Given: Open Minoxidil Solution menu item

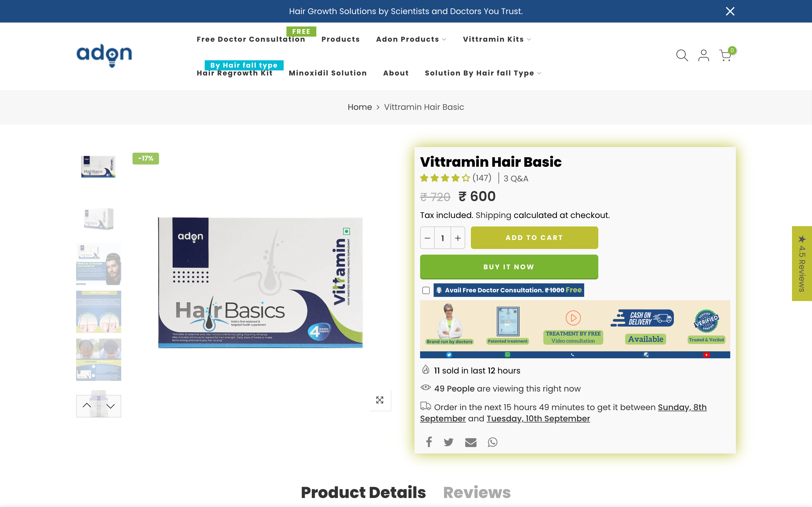Looking at the screenshot, I should click(328, 73).
